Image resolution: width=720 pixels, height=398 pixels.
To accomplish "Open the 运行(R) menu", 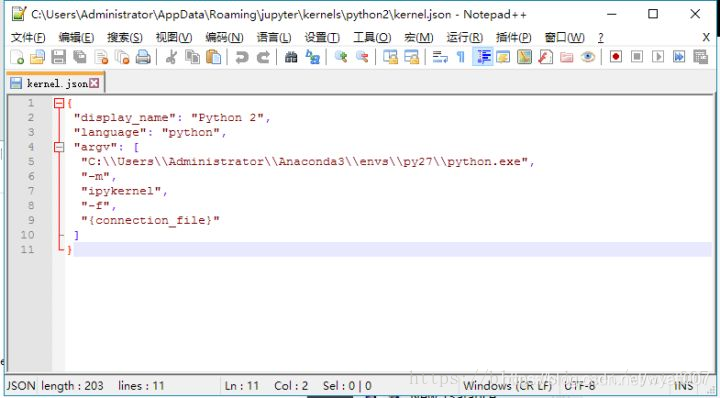I will pos(465,38).
